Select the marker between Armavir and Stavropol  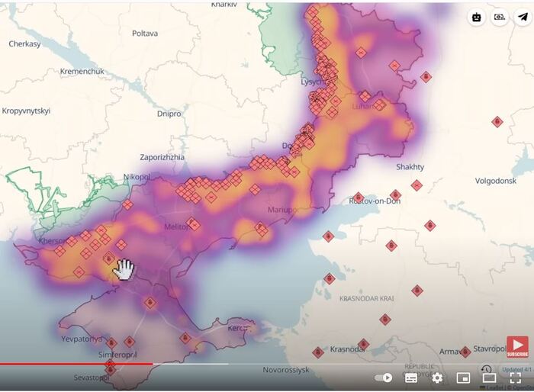[x=465, y=352]
